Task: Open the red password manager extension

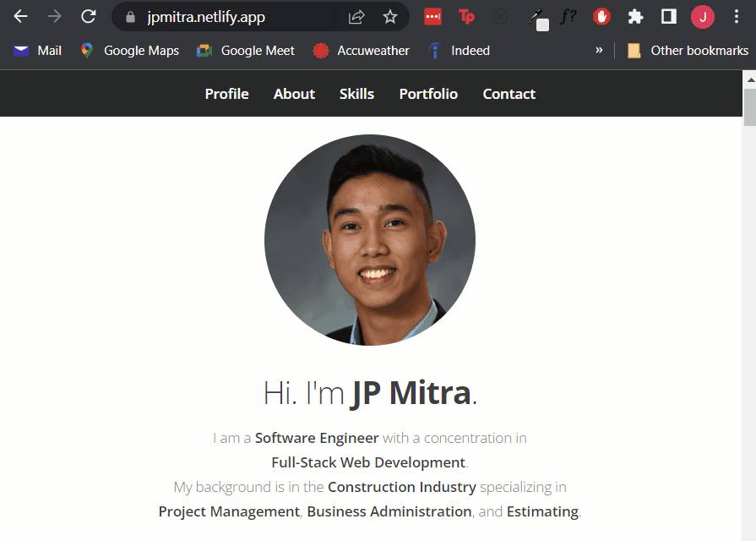Action: (433, 17)
